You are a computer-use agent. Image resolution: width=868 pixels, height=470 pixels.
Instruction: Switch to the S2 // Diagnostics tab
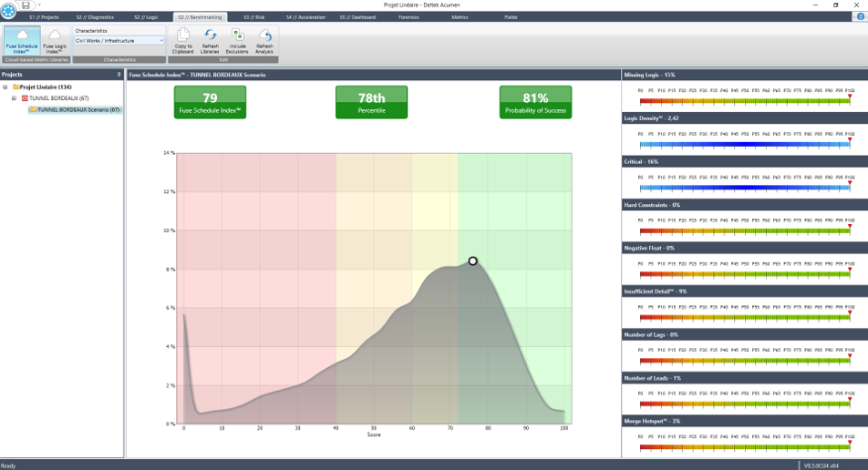95,17
